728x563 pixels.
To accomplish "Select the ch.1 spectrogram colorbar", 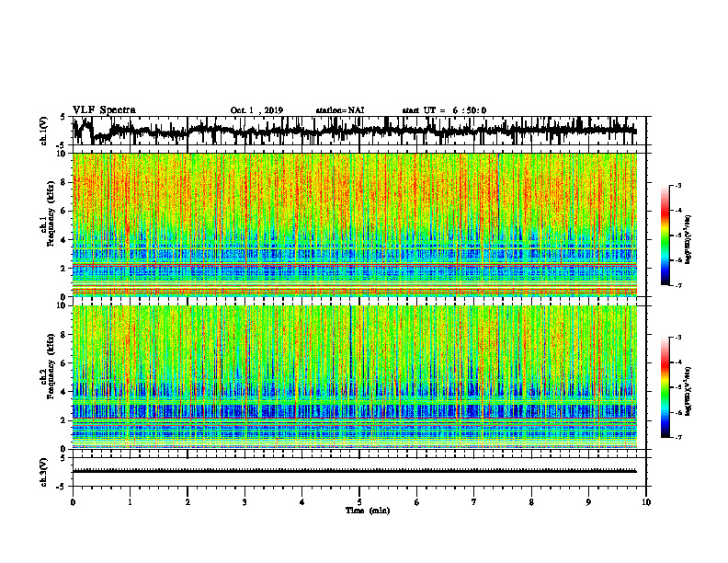I will 665,236.
